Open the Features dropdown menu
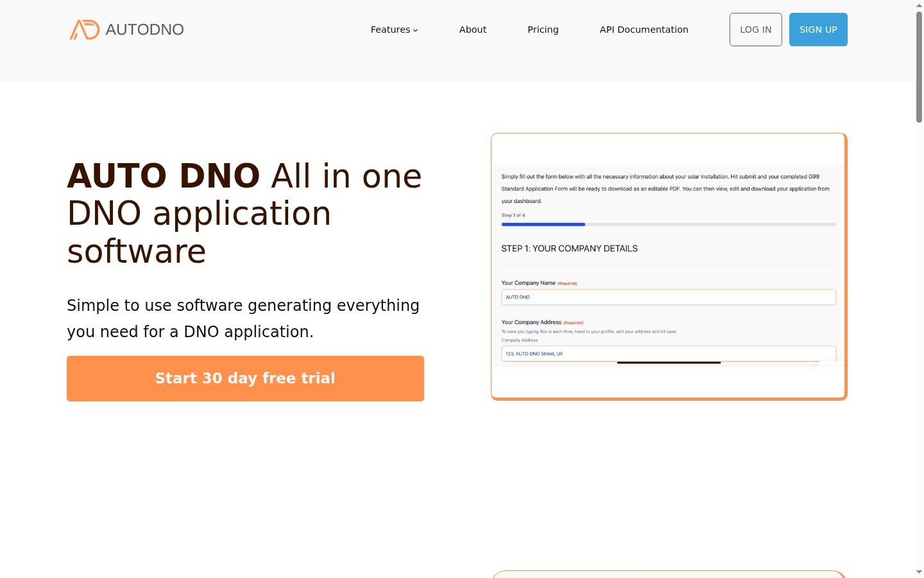The image size is (924, 578). (394, 30)
